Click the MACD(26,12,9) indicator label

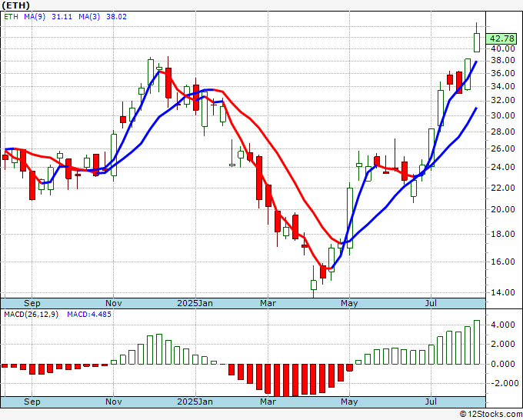click(31, 315)
